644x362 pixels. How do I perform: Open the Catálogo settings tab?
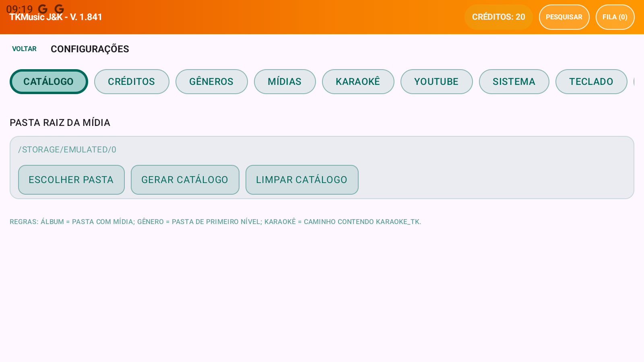point(49,82)
